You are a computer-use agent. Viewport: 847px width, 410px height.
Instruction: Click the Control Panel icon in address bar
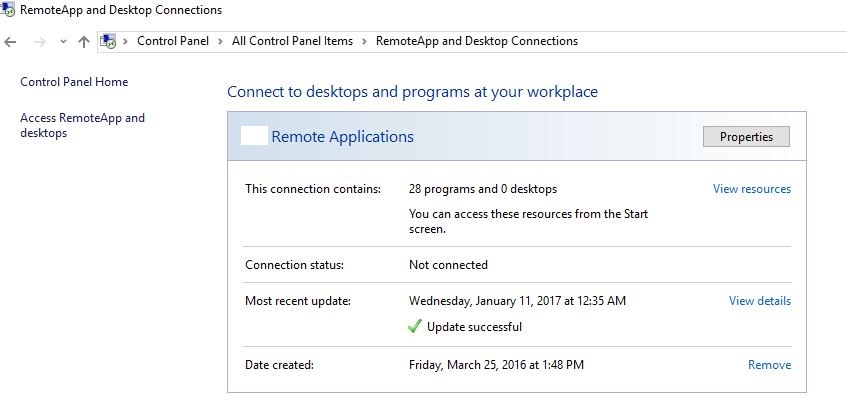pyautogui.click(x=109, y=42)
